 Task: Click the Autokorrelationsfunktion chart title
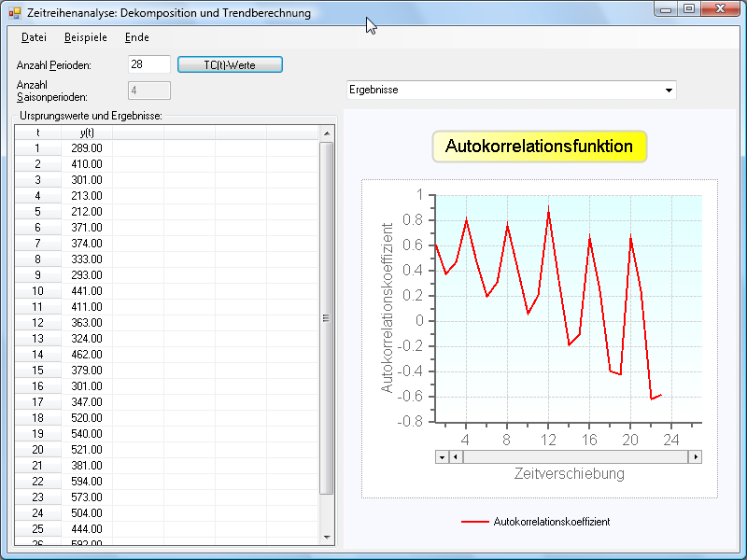(x=539, y=147)
